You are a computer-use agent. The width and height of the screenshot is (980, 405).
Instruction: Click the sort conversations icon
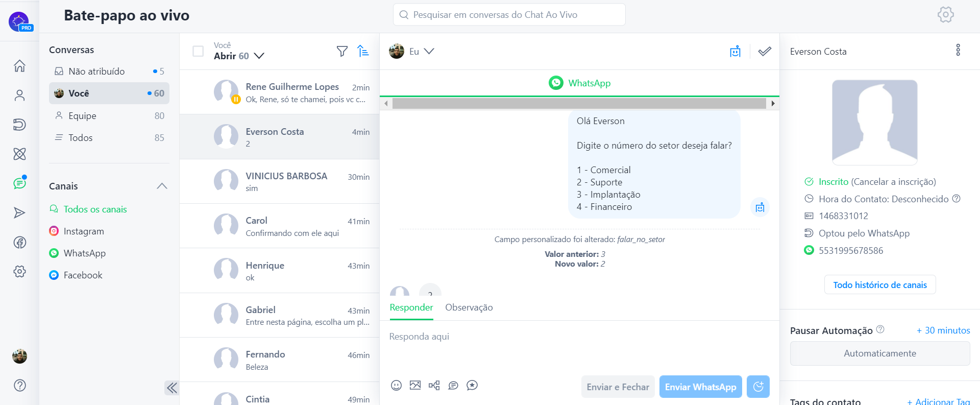[x=363, y=51]
